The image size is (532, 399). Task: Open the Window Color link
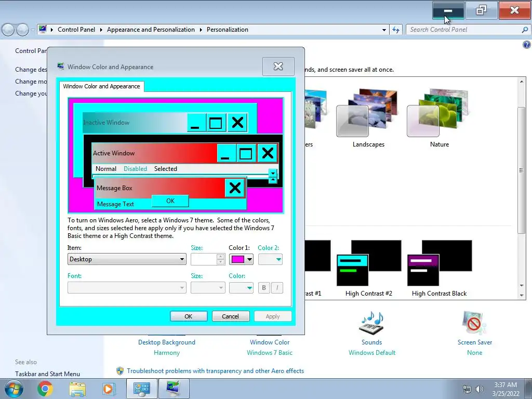(x=270, y=342)
